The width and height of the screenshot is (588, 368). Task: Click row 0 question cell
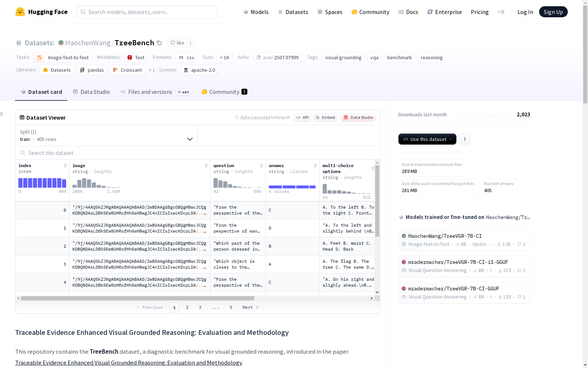click(x=238, y=210)
